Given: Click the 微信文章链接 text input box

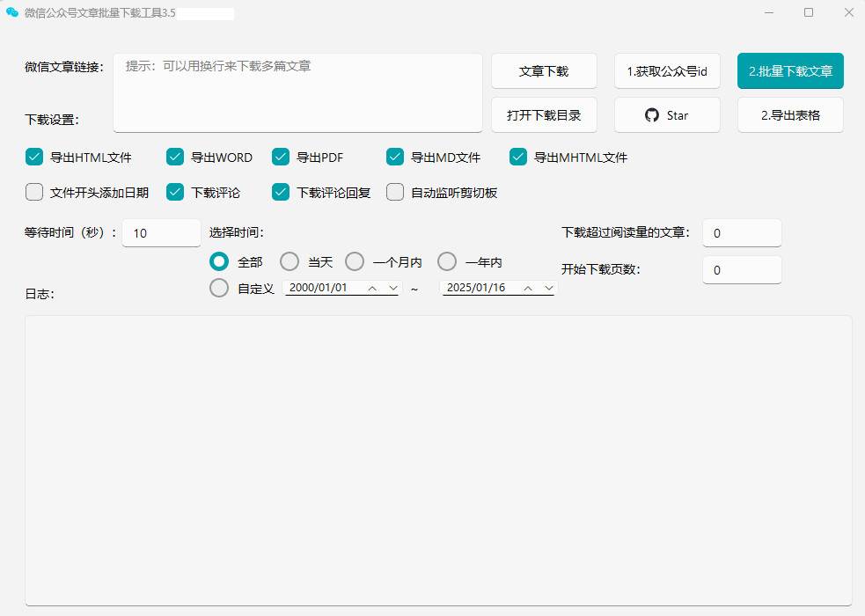Looking at the screenshot, I should [x=297, y=92].
